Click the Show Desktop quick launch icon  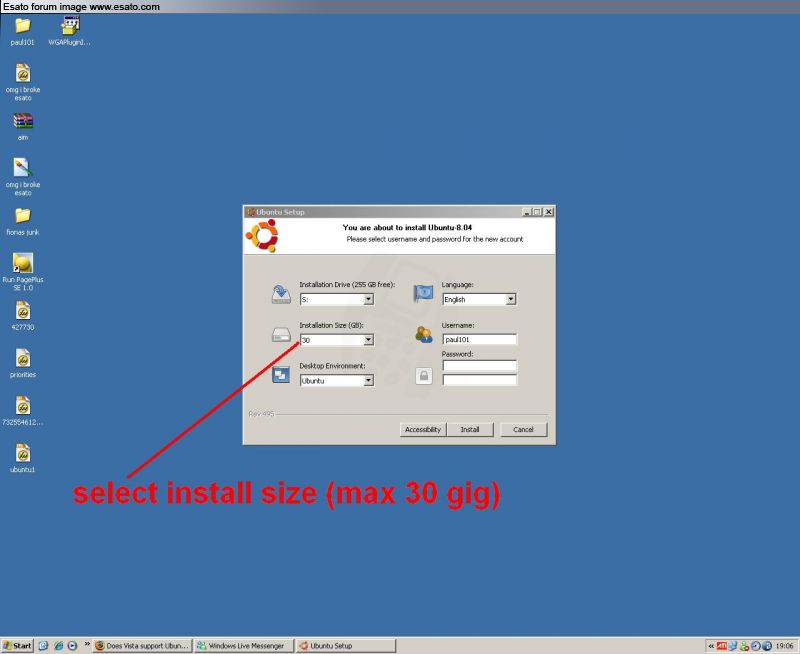click(x=43, y=646)
